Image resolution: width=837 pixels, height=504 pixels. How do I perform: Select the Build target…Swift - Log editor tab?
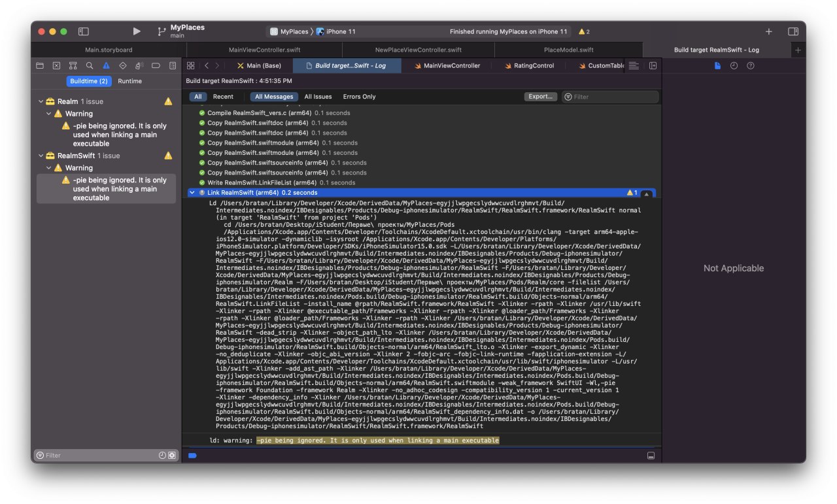coord(347,65)
